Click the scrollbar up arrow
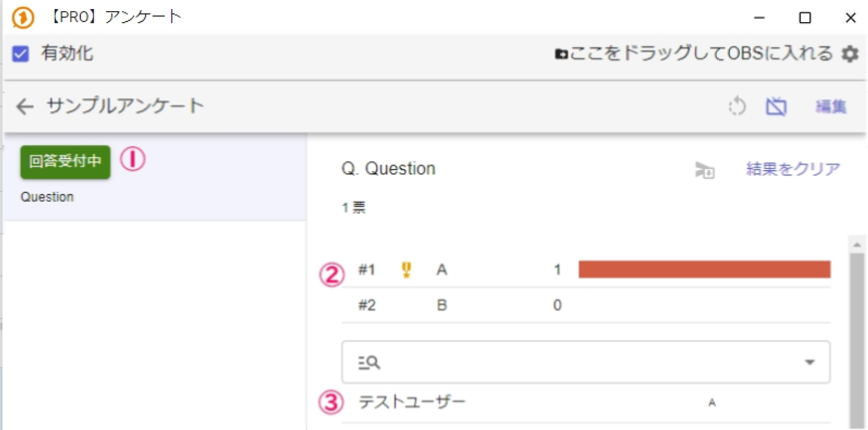Image resolution: width=868 pixels, height=430 pixels. point(857,245)
